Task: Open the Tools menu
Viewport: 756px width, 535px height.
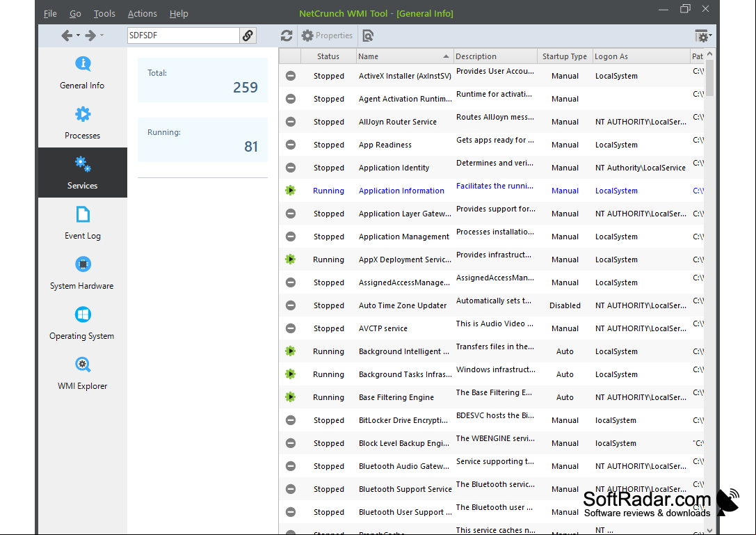Action: (x=104, y=13)
